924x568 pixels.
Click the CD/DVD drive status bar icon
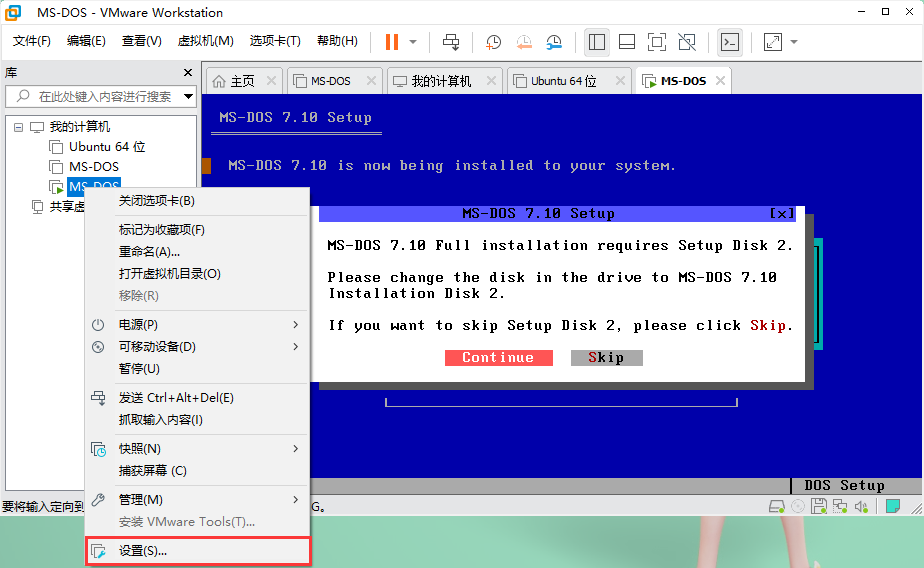click(798, 506)
